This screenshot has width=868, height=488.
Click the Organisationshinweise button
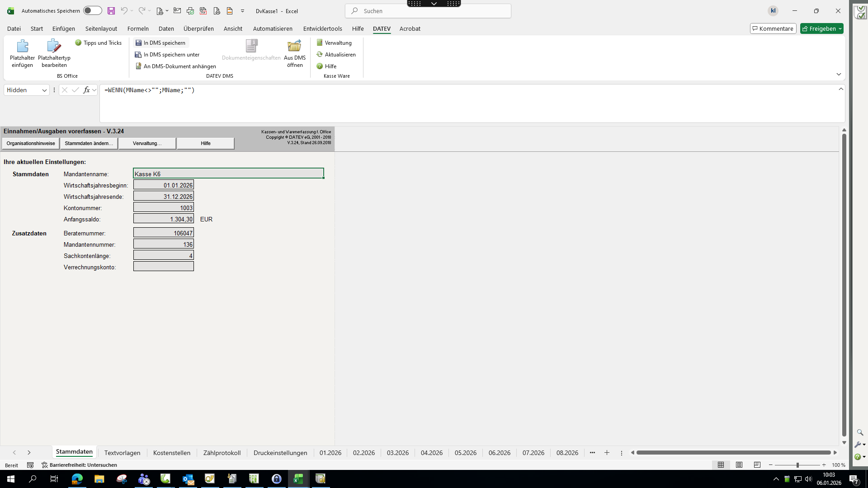pyautogui.click(x=31, y=143)
